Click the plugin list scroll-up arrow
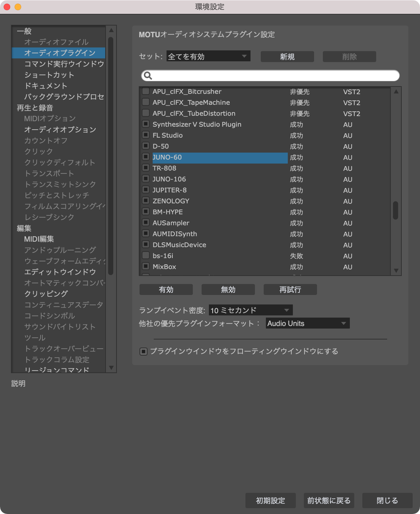This screenshot has height=514, width=420. 396,92
